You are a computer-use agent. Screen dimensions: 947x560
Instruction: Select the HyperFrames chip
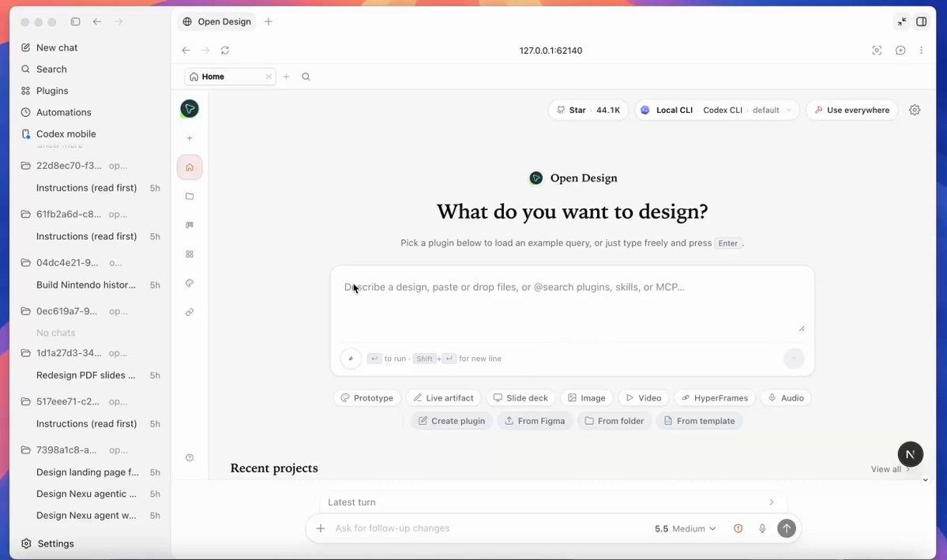pos(715,398)
